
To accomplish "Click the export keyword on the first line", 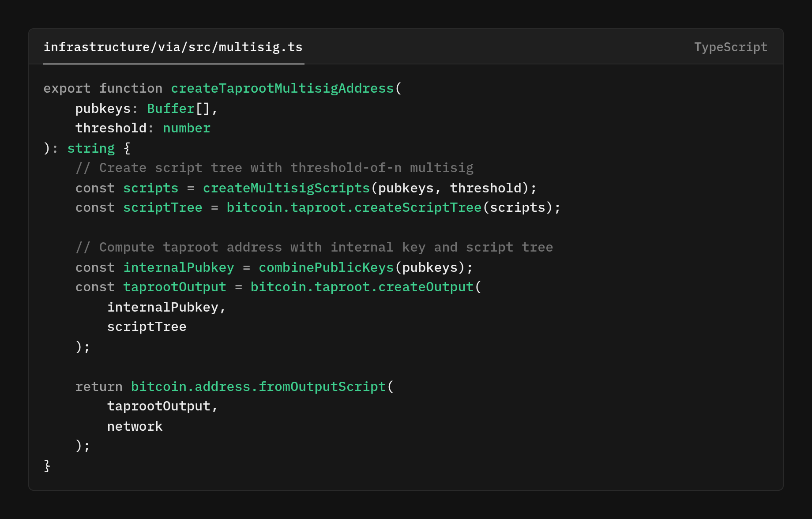I will pos(67,89).
